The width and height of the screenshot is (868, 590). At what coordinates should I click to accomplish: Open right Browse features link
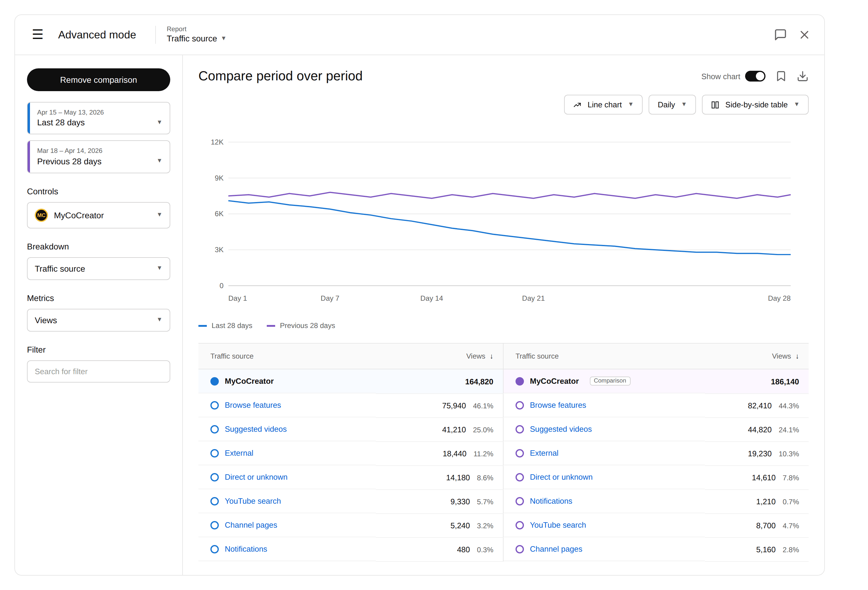pyautogui.click(x=558, y=405)
